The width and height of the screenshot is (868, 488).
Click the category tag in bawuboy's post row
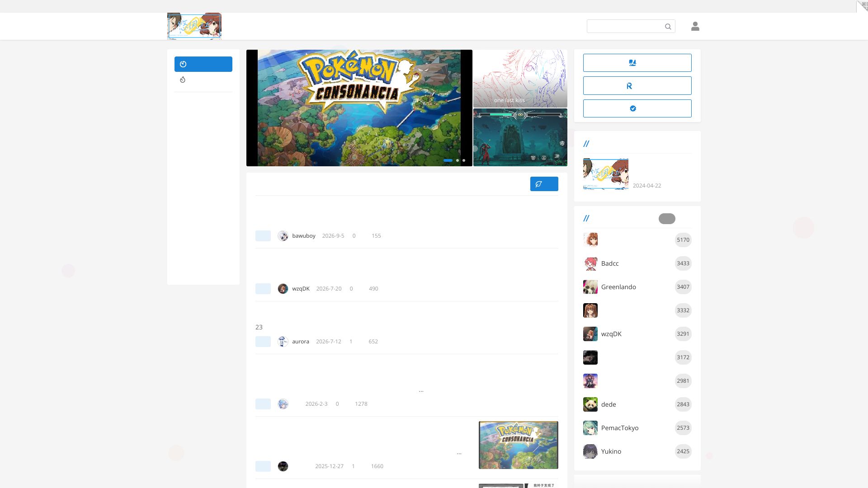point(263,236)
